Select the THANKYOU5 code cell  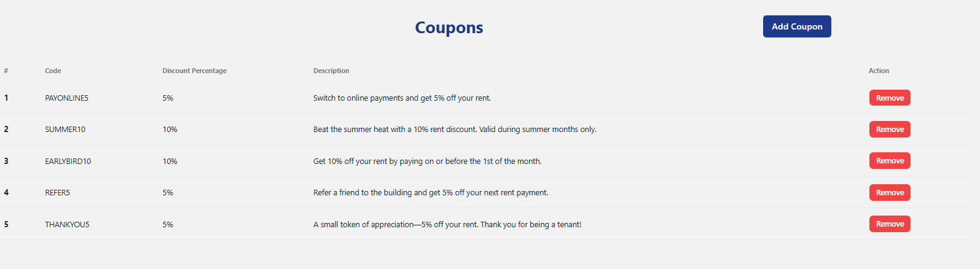(x=67, y=225)
